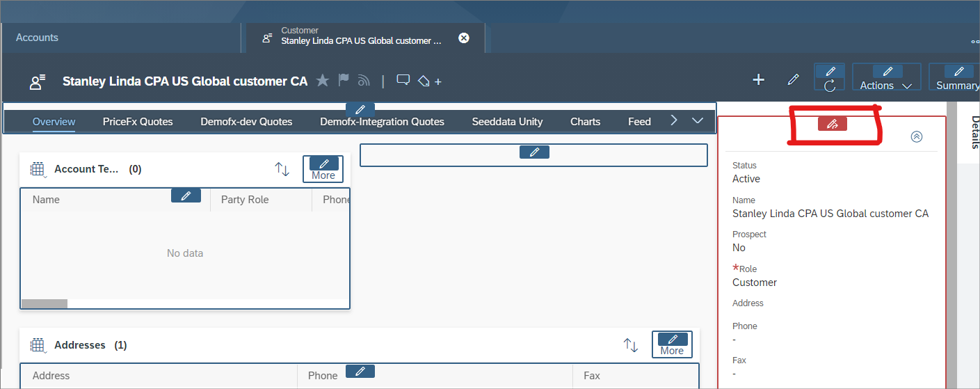Open the comment bubble icon in header
Image resolution: width=980 pixels, height=389 pixels.
tap(403, 81)
